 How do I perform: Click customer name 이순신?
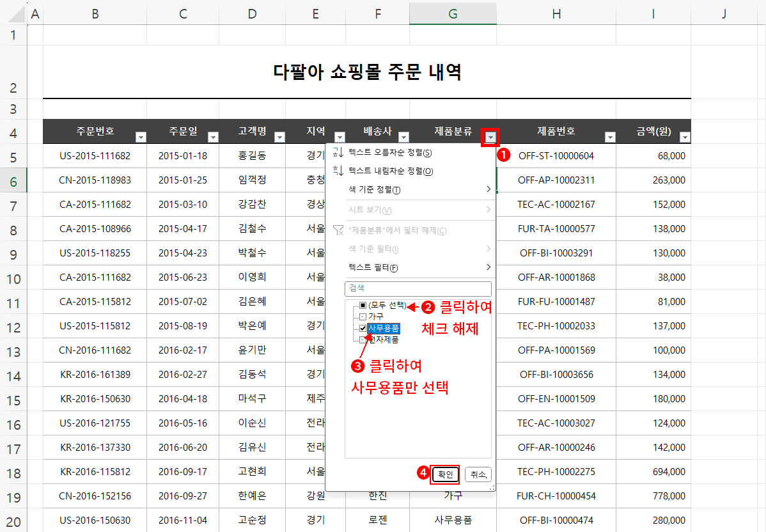(252, 423)
